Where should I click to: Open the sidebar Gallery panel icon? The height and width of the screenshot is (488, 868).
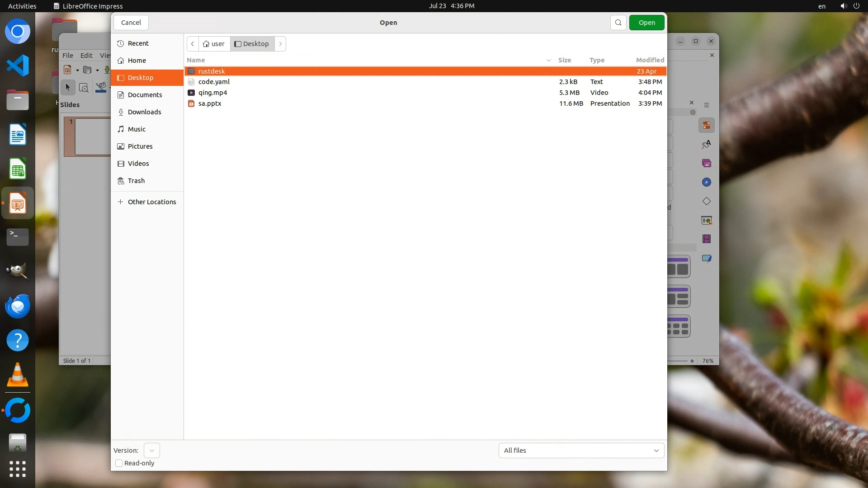pyautogui.click(x=706, y=163)
